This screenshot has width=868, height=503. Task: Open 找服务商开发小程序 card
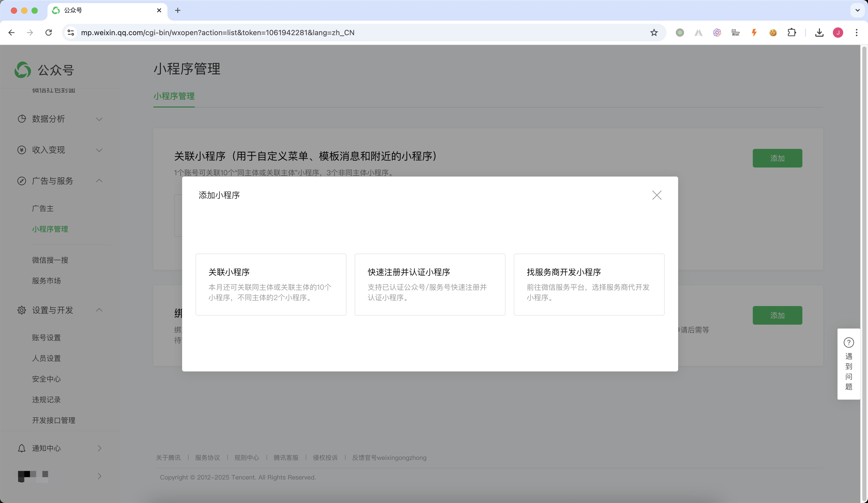[x=589, y=285]
